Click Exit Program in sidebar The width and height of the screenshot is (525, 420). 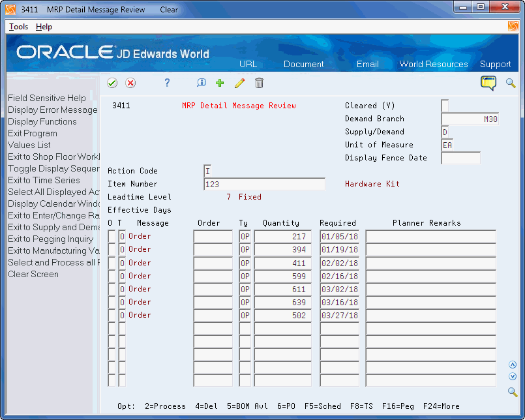[33, 133]
